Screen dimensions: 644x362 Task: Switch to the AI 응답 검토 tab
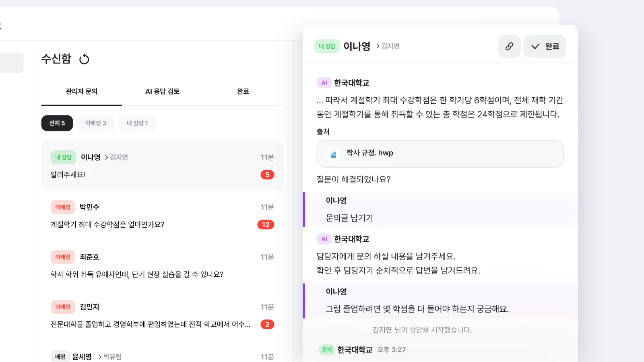point(162,91)
